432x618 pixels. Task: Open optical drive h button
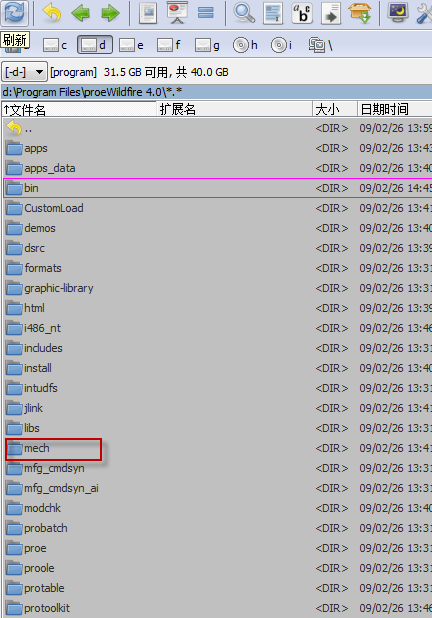pos(245,45)
